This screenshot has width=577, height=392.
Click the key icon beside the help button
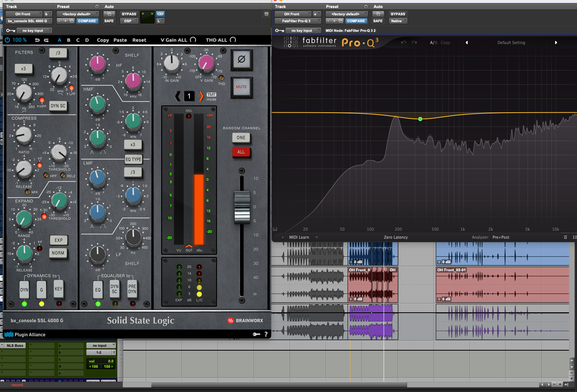[256, 334]
